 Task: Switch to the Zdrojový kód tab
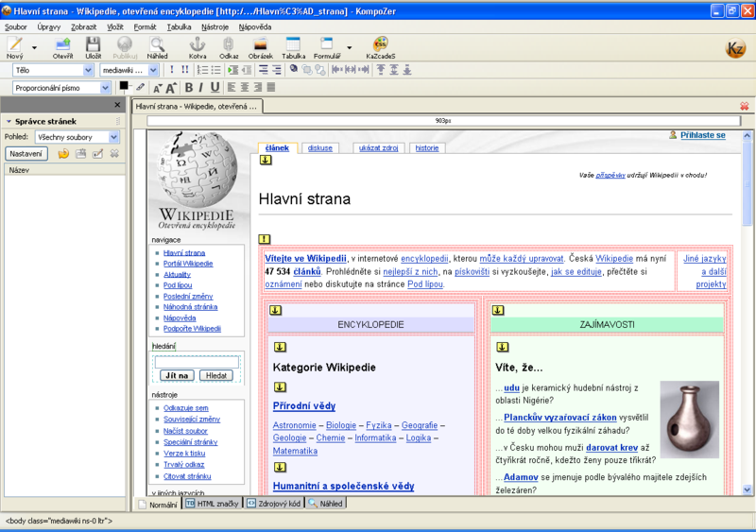tap(274, 504)
